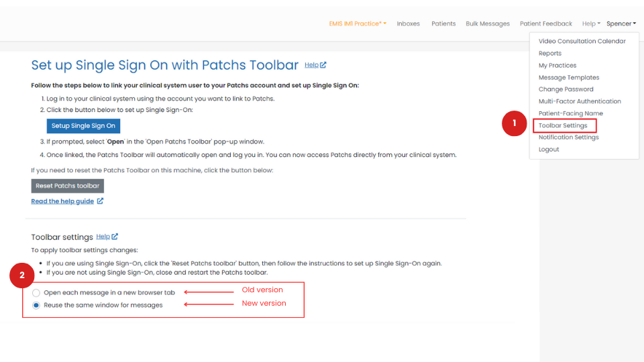
Task: Click the Toolbar settings heading text
Action: (x=62, y=237)
